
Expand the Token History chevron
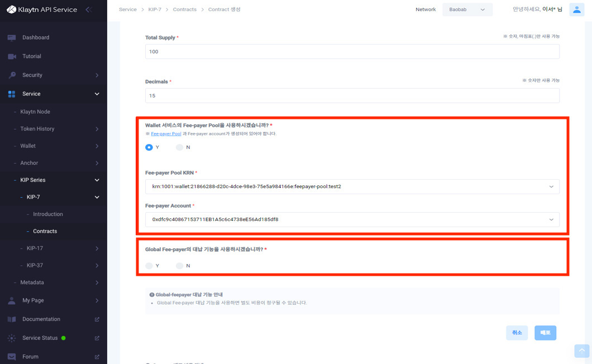[97, 129]
